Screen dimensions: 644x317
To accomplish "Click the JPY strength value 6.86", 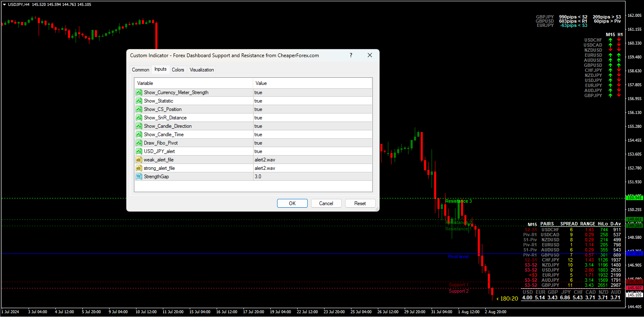I will pos(565,298).
